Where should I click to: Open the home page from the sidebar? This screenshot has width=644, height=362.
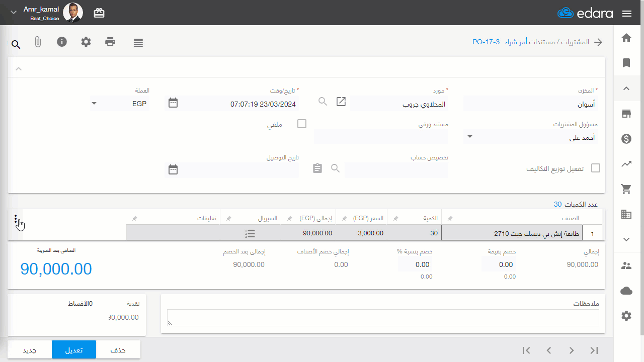pos(626,38)
